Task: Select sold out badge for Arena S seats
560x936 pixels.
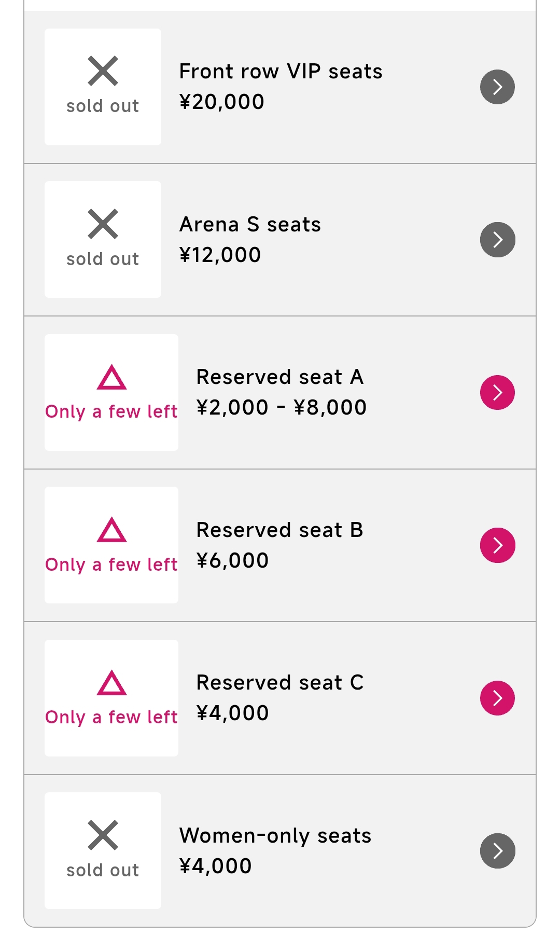Action: [103, 240]
